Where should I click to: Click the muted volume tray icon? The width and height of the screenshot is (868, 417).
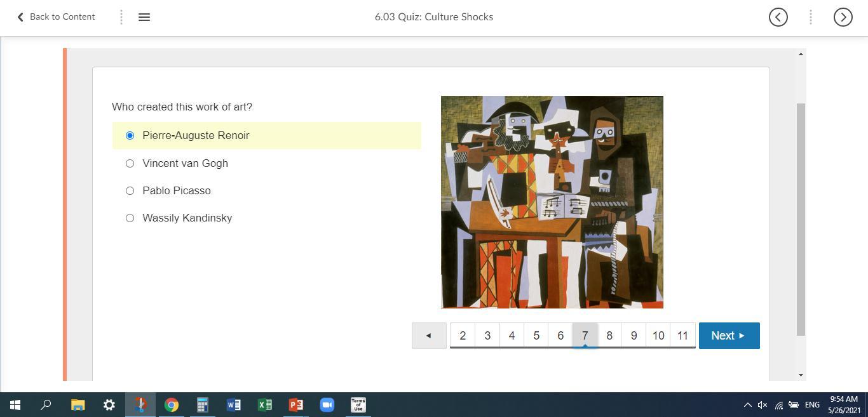[763, 405]
